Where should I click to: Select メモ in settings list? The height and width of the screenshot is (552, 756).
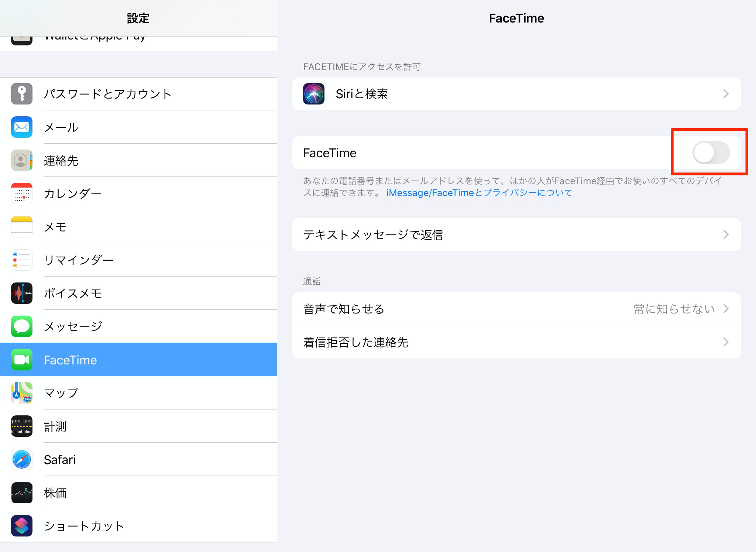(138, 227)
